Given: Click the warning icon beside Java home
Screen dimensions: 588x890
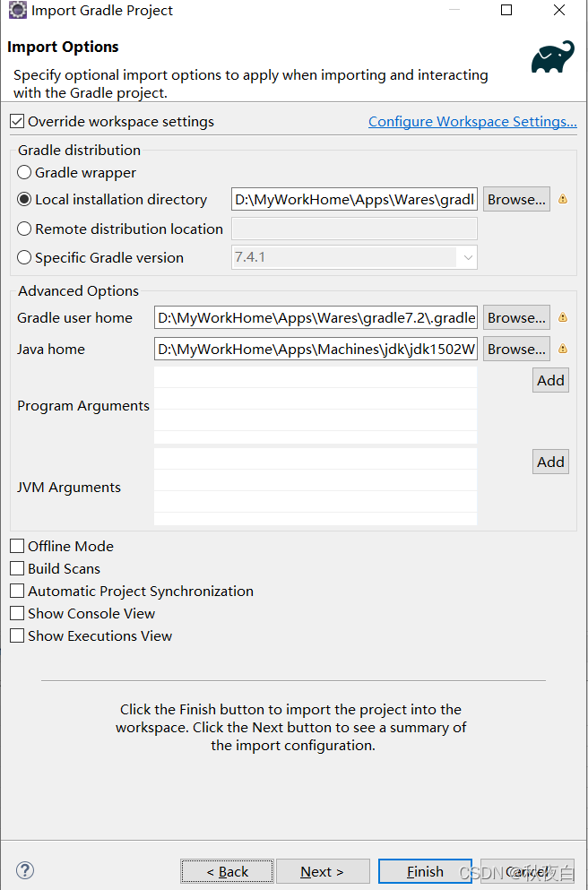Looking at the screenshot, I should tap(563, 349).
